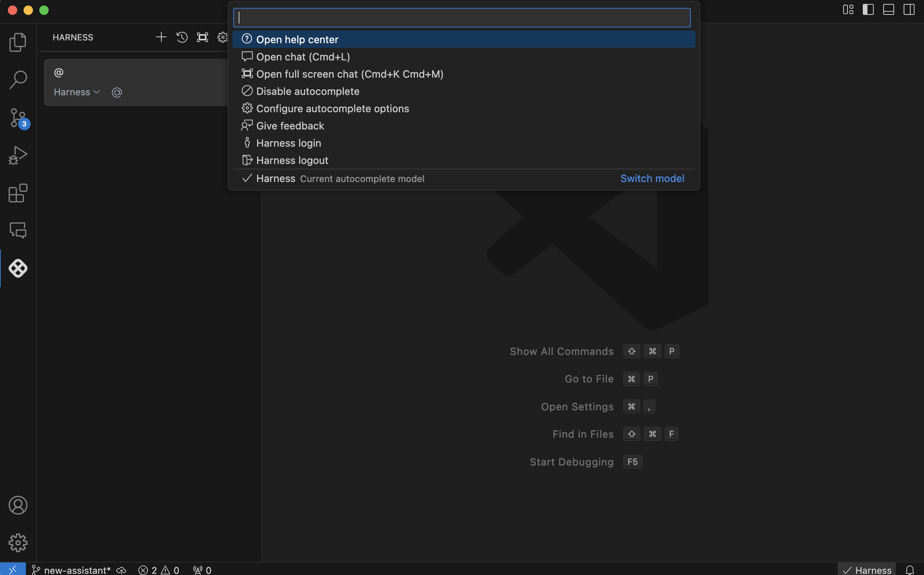Click Switch model link for Harness
This screenshot has width=924, height=575.
tap(652, 178)
